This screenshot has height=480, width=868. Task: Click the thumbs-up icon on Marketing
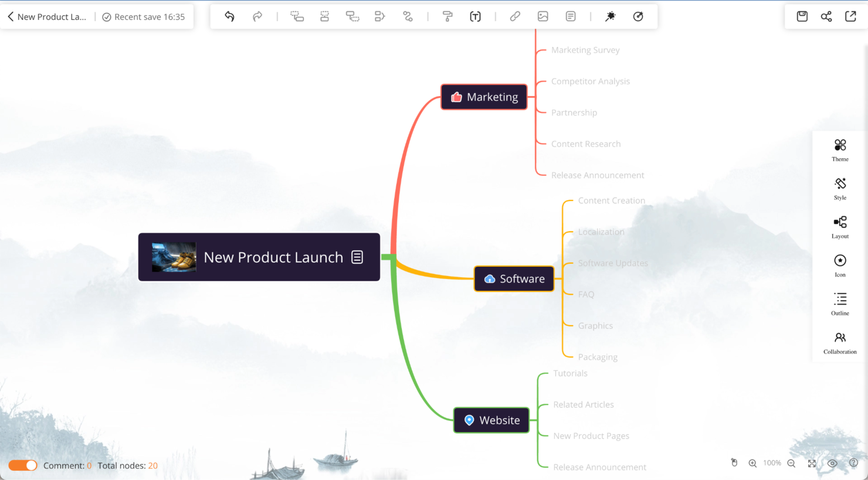point(456,97)
